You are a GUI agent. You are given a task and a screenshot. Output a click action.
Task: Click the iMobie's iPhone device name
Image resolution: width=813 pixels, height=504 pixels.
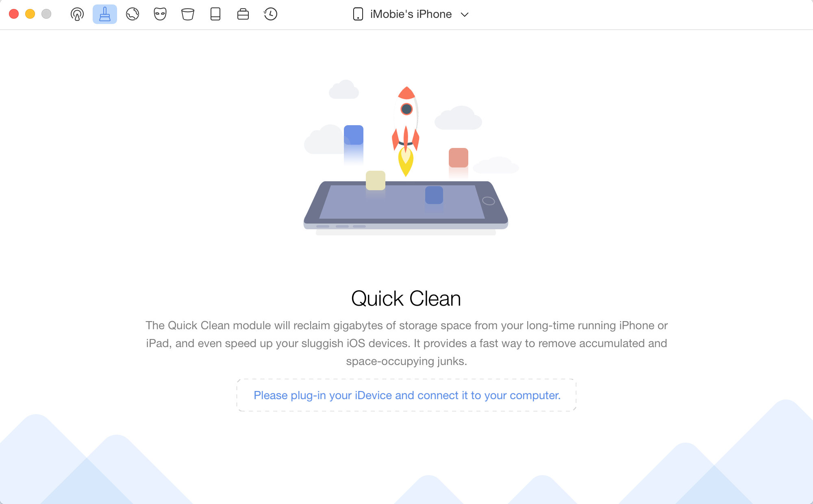[x=411, y=14]
